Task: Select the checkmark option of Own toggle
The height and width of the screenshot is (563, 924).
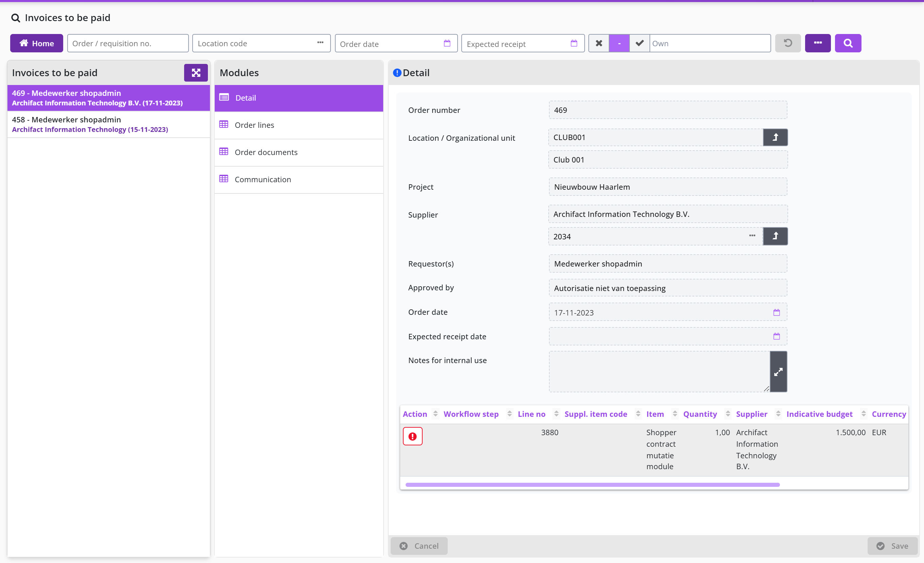Action: pos(639,43)
